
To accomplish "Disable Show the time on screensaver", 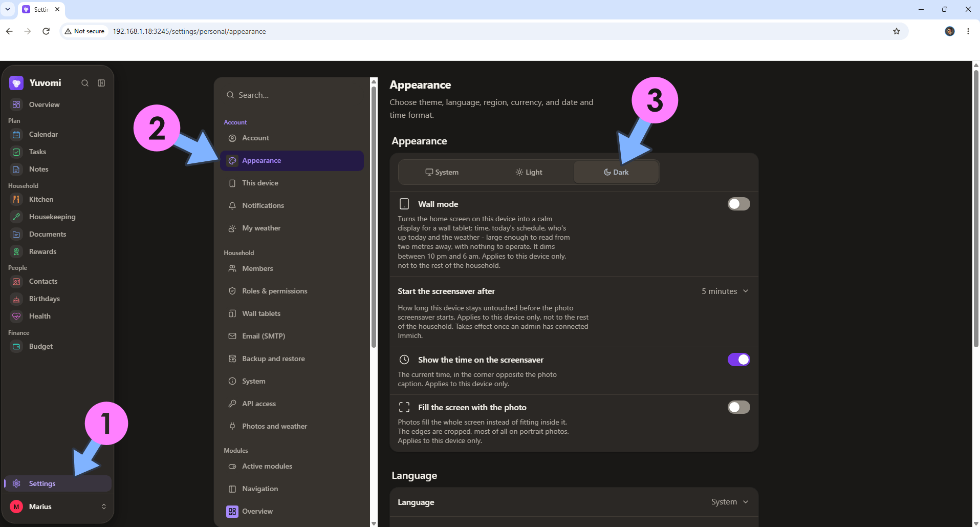I will pos(738,360).
